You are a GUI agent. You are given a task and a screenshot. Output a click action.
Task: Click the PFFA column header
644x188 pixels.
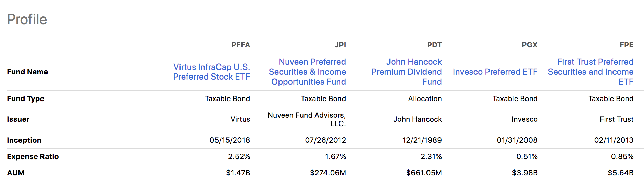pyautogui.click(x=241, y=45)
